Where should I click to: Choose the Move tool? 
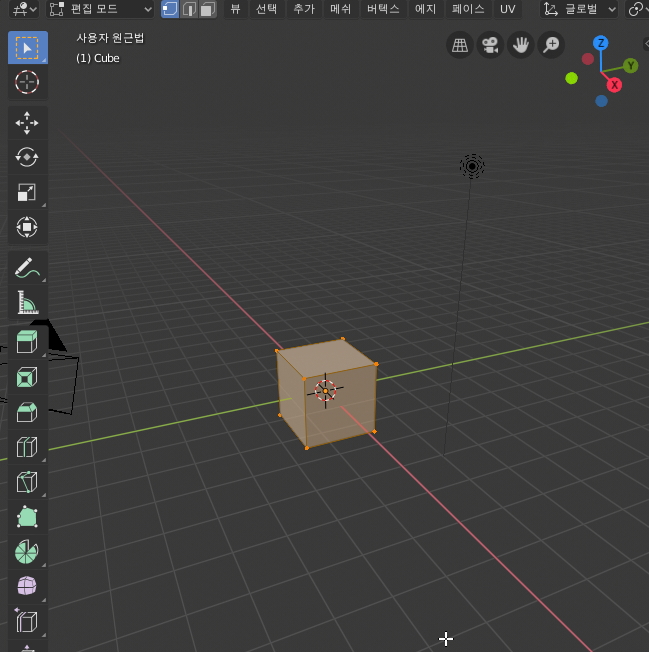27,123
